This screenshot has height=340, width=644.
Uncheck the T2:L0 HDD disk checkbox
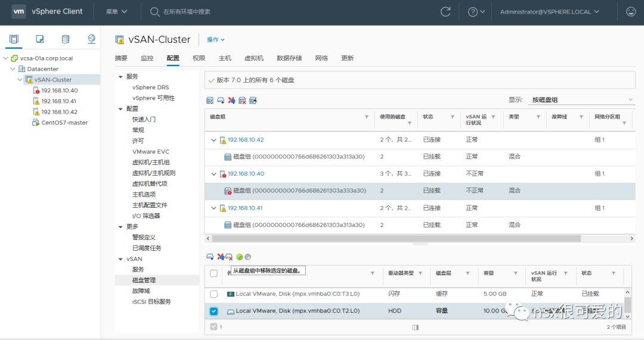[x=213, y=311]
